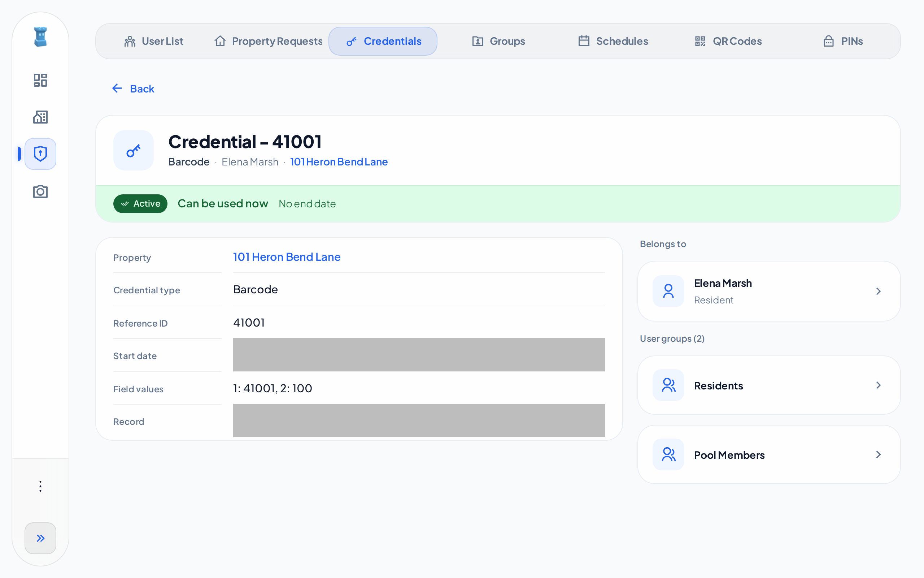Click the 'No end date' text
This screenshot has height=578, width=924.
click(307, 204)
